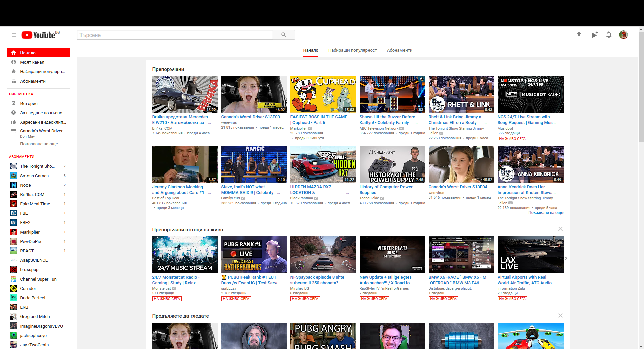
Task: Open The Tonight Show channel avatar
Action: point(14,166)
